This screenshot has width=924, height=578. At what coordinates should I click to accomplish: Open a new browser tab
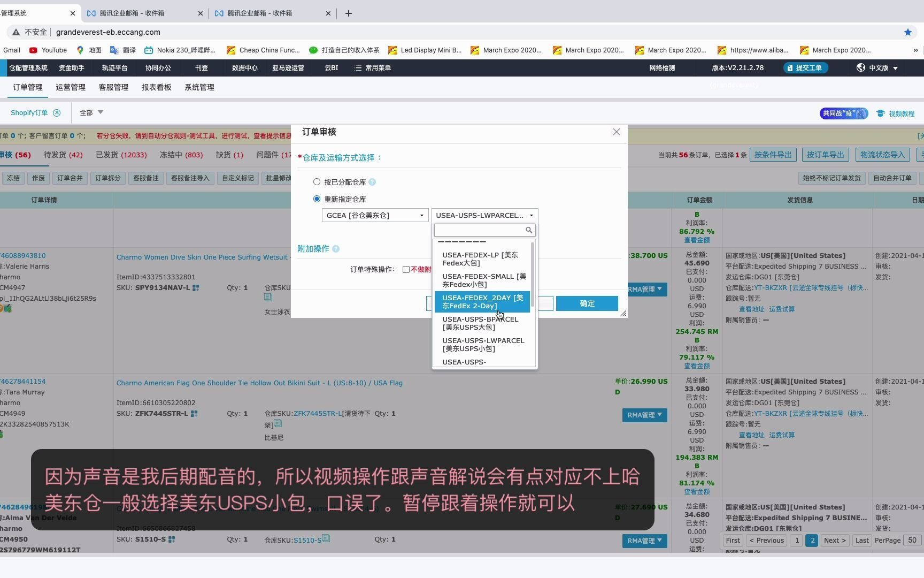pos(348,13)
